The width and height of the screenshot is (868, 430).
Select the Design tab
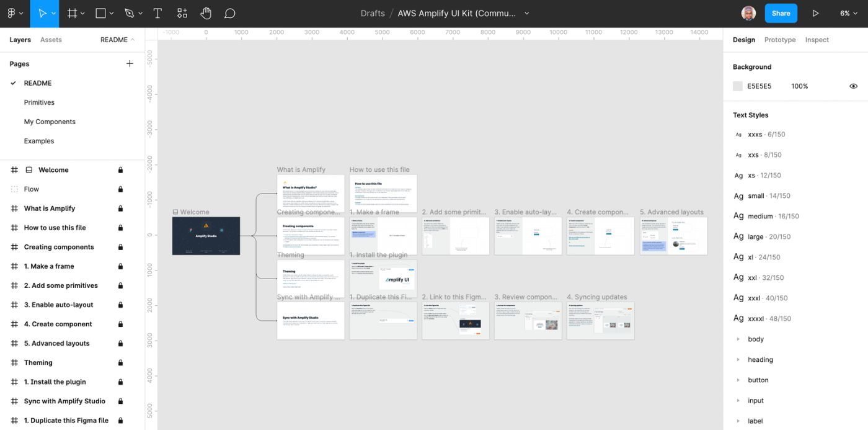tap(743, 40)
